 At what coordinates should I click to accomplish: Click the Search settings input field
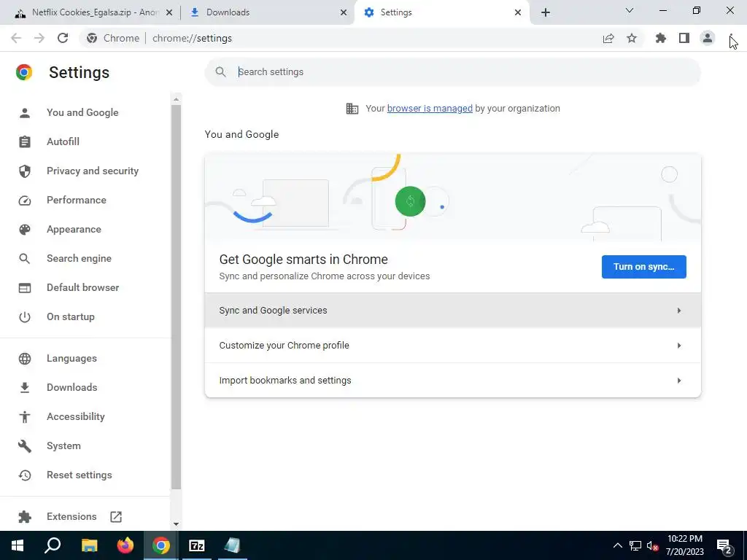coord(452,72)
